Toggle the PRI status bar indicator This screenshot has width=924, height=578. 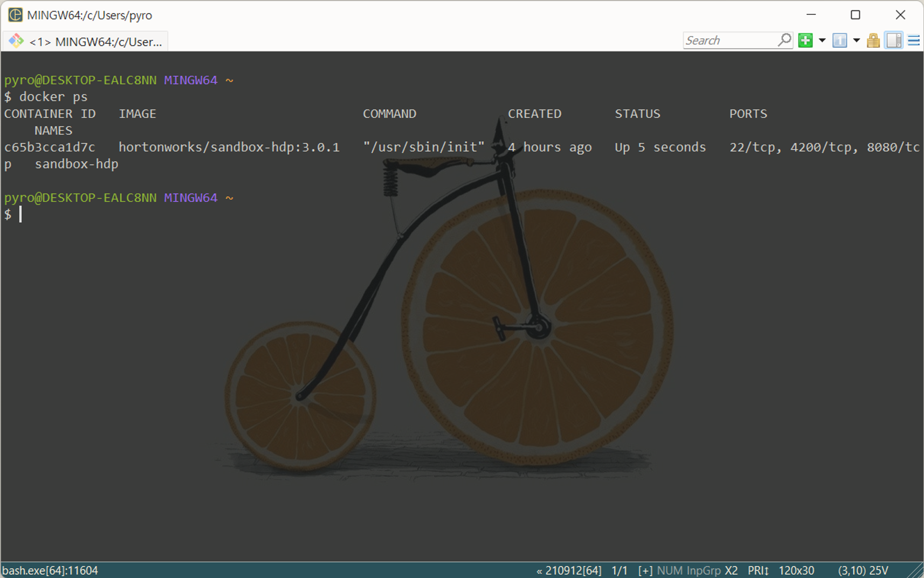pyautogui.click(x=758, y=571)
